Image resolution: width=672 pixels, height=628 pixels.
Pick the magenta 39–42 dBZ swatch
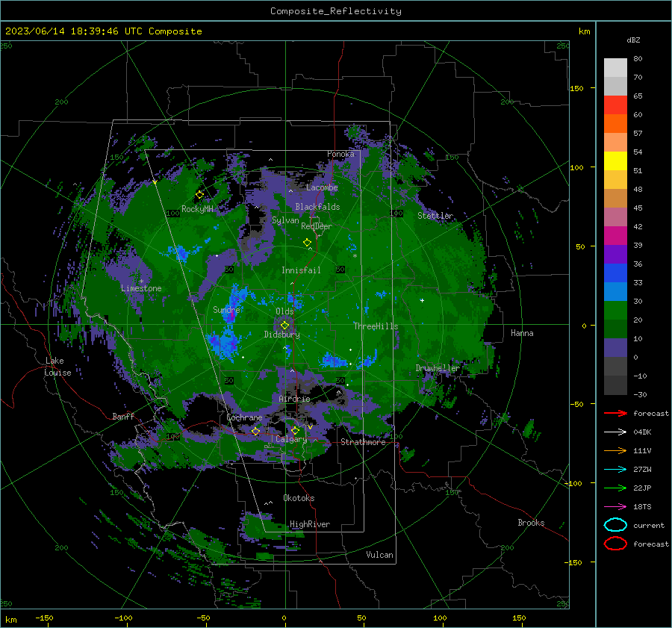point(615,235)
